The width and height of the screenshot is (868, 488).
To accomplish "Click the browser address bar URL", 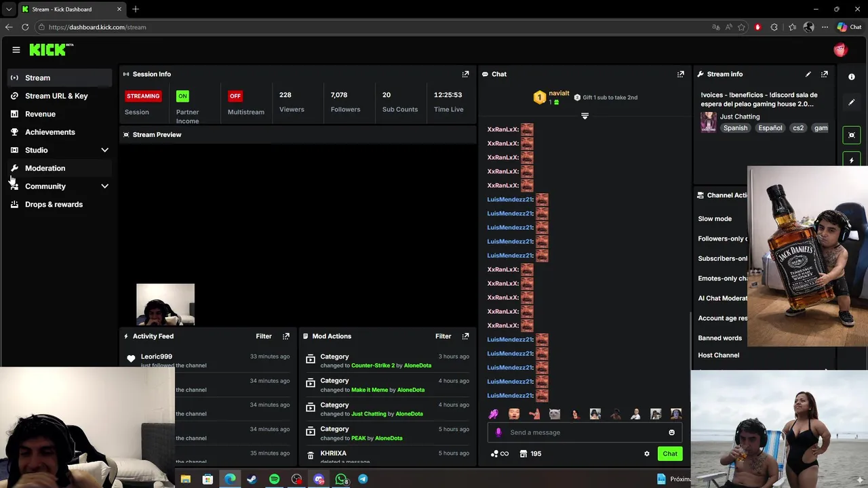I will (x=97, y=27).
